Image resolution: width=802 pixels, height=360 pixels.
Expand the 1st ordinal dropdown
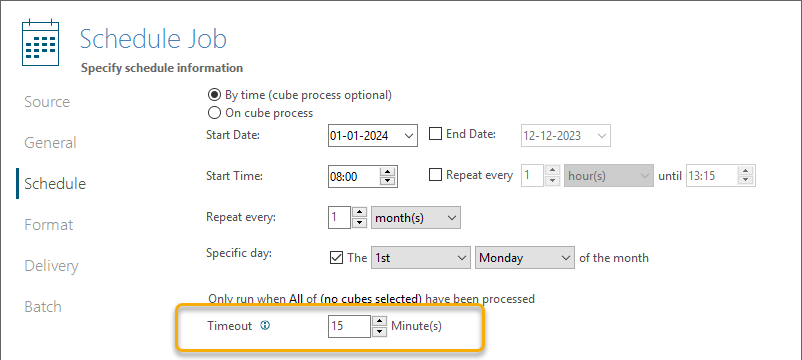[420, 258]
